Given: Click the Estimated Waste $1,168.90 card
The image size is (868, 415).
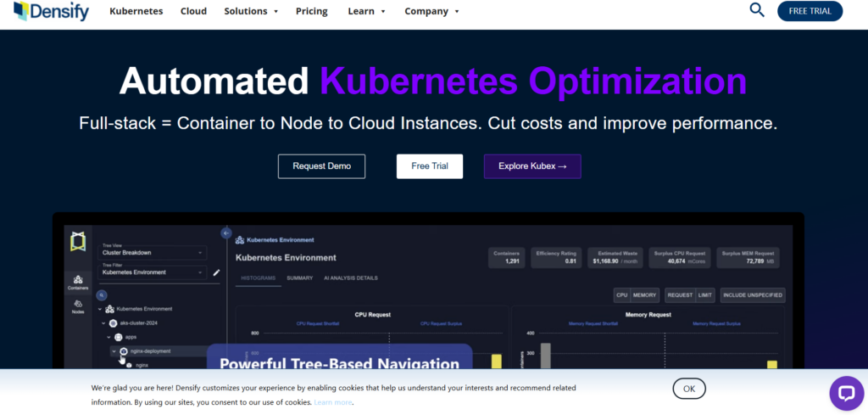Looking at the screenshot, I should pos(615,258).
